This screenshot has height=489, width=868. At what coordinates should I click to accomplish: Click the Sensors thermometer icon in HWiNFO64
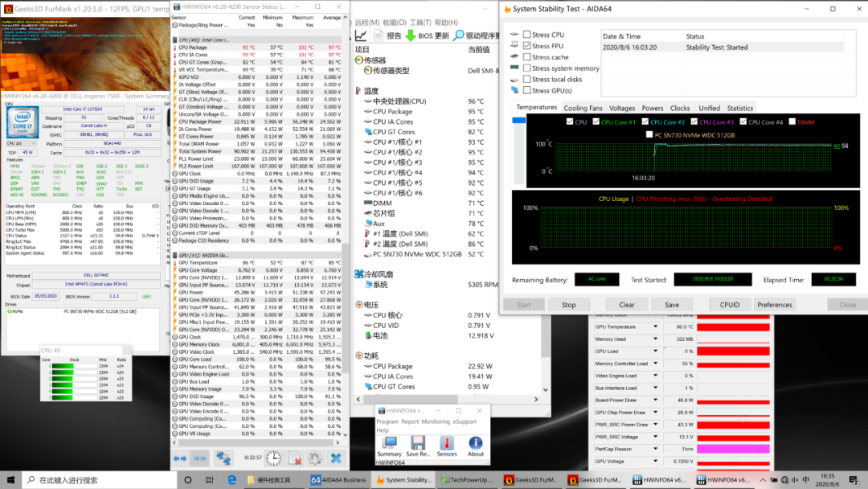[x=447, y=444]
